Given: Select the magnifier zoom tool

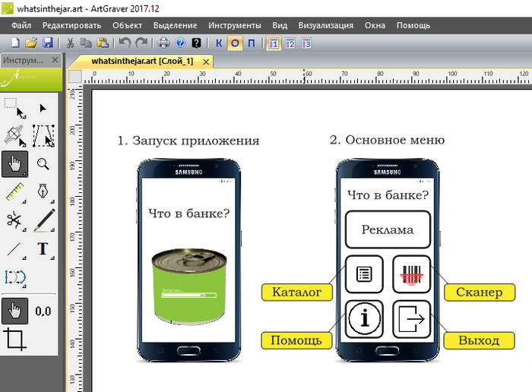Looking at the screenshot, I should 43,164.
